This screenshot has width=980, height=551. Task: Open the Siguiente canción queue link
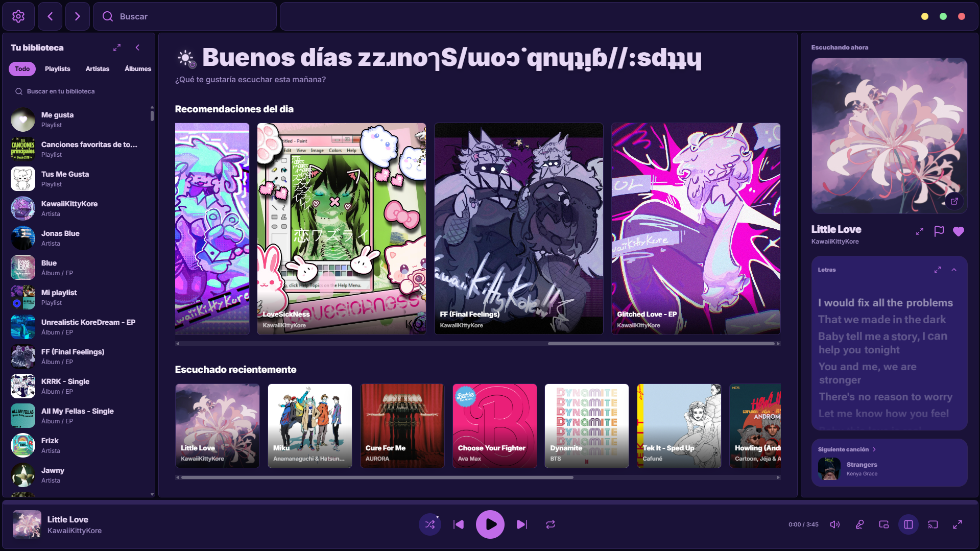pos(847,449)
